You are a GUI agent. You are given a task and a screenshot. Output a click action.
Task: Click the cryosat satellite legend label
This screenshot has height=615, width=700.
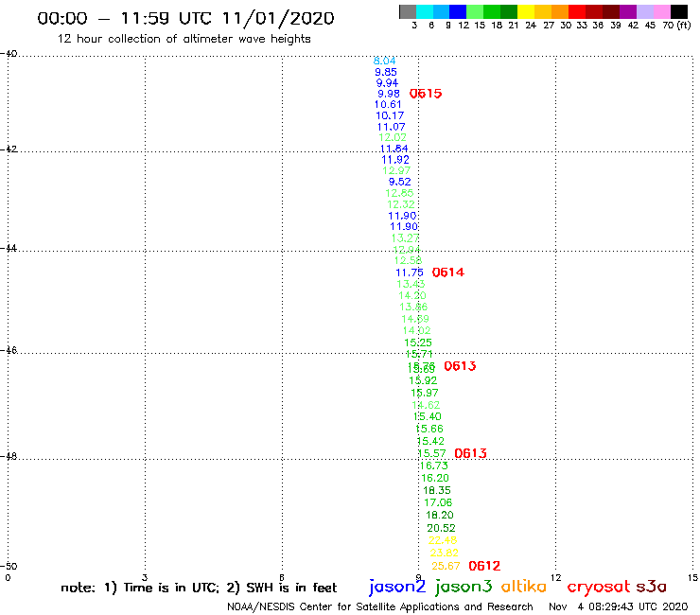(x=599, y=588)
